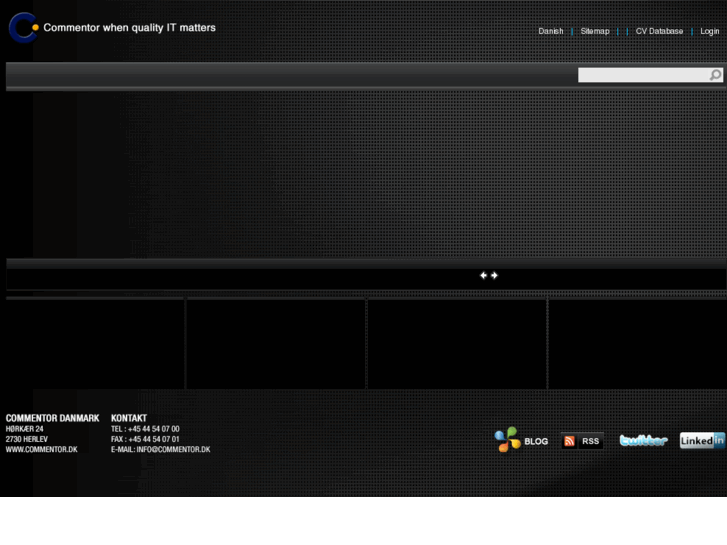
Task: Open the Login link
Action: [x=709, y=31]
